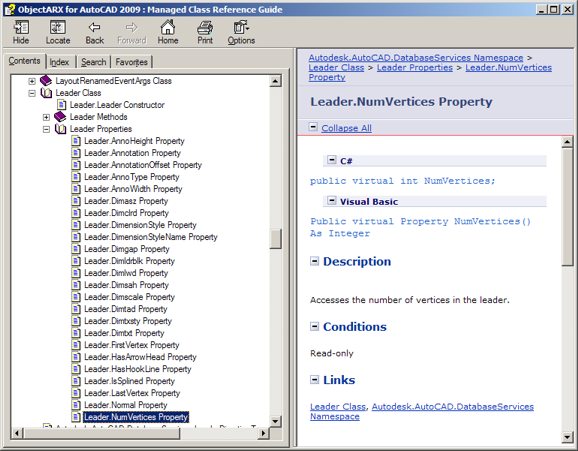Click the Print toolbar icon

pos(205,27)
